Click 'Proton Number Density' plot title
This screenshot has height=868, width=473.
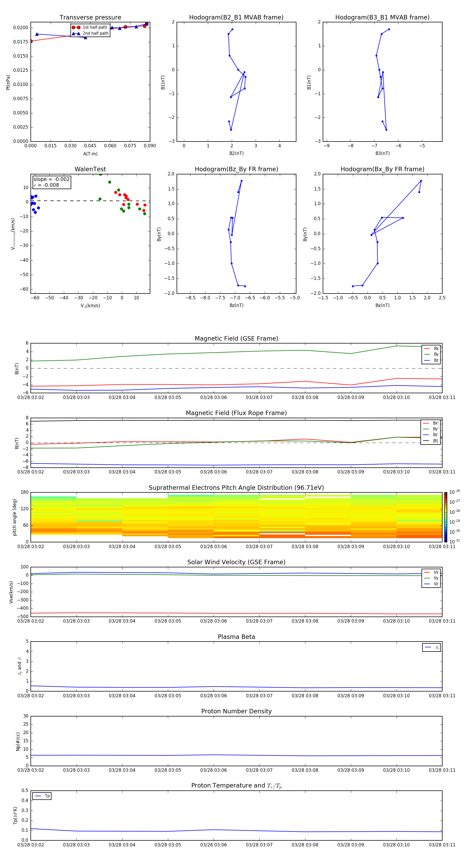pyautogui.click(x=236, y=711)
